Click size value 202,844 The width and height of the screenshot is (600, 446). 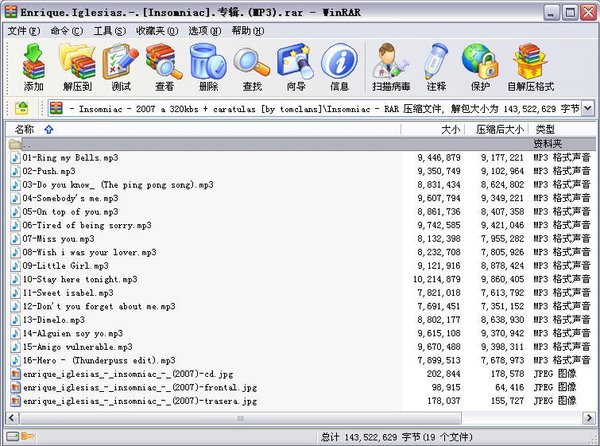coord(444,374)
